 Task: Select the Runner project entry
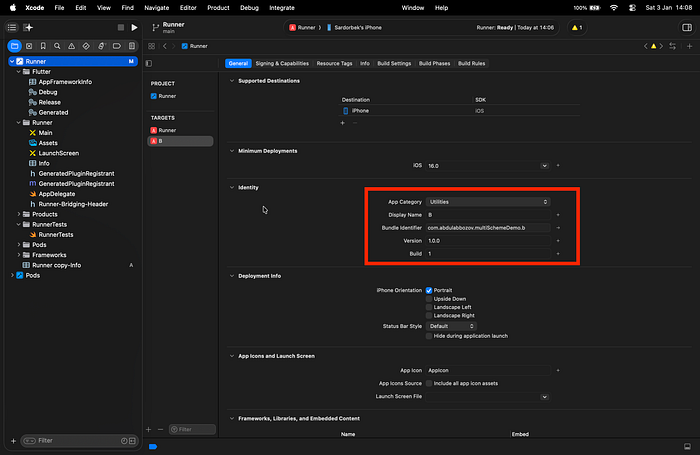(x=180, y=96)
